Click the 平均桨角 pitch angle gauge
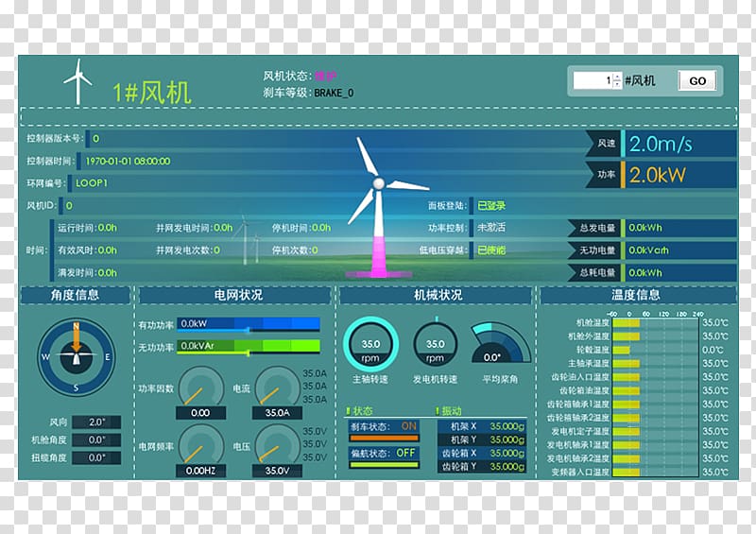Screen dimensions: 756x534 500,343
